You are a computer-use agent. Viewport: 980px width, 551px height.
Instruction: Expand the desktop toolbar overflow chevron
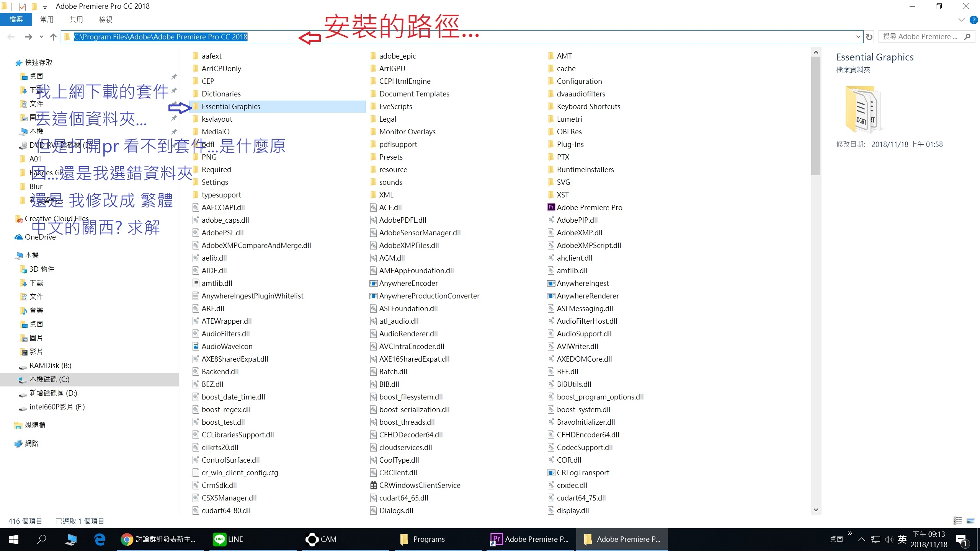click(850, 533)
